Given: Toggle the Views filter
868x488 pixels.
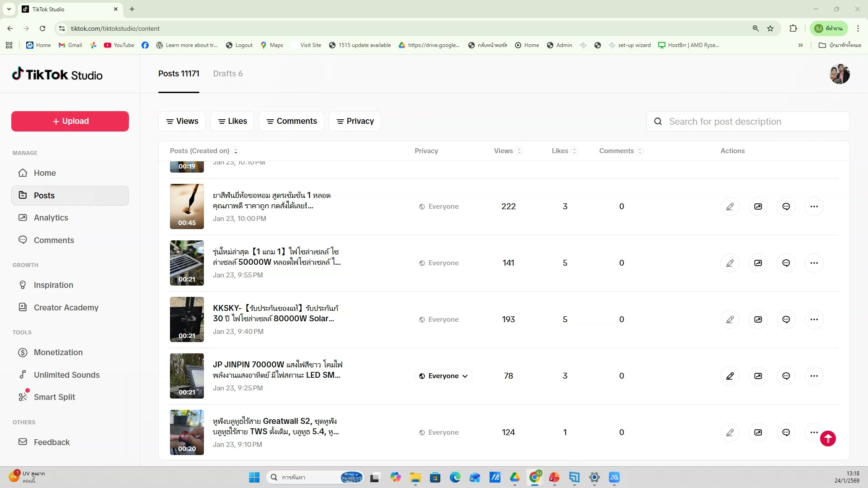Looking at the screenshot, I should (182, 121).
